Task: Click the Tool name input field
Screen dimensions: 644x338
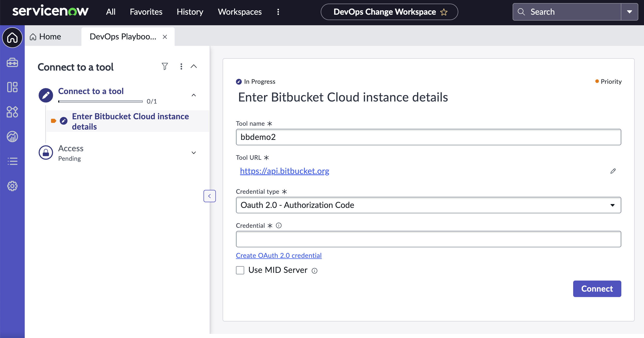Action: pyautogui.click(x=429, y=137)
